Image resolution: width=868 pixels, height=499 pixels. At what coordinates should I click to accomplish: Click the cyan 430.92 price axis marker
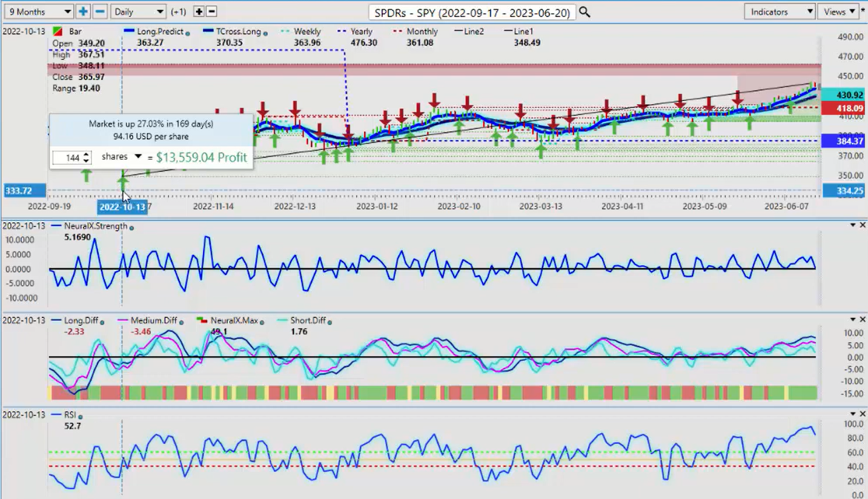(844, 95)
